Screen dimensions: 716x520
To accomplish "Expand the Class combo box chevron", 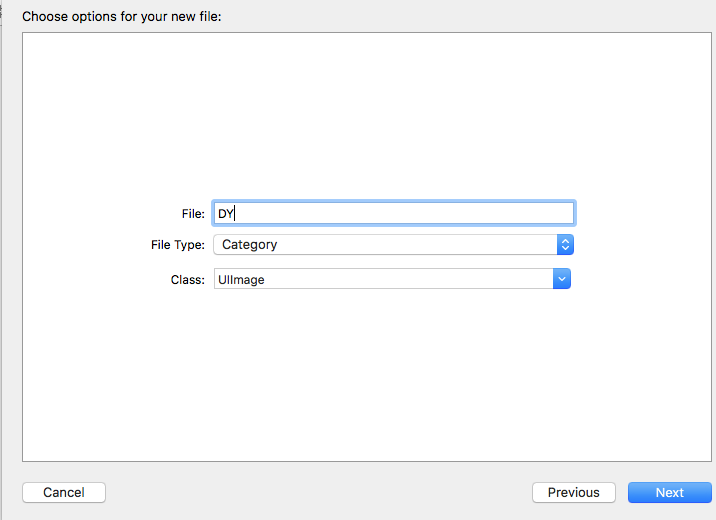I will pyautogui.click(x=562, y=279).
